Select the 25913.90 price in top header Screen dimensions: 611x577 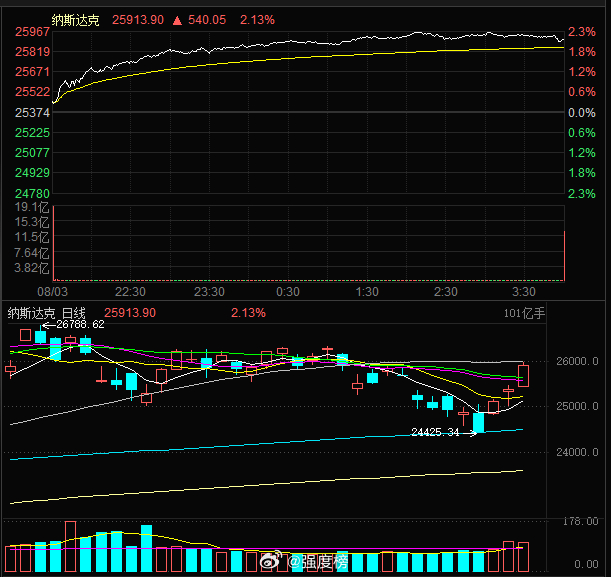coord(138,20)
